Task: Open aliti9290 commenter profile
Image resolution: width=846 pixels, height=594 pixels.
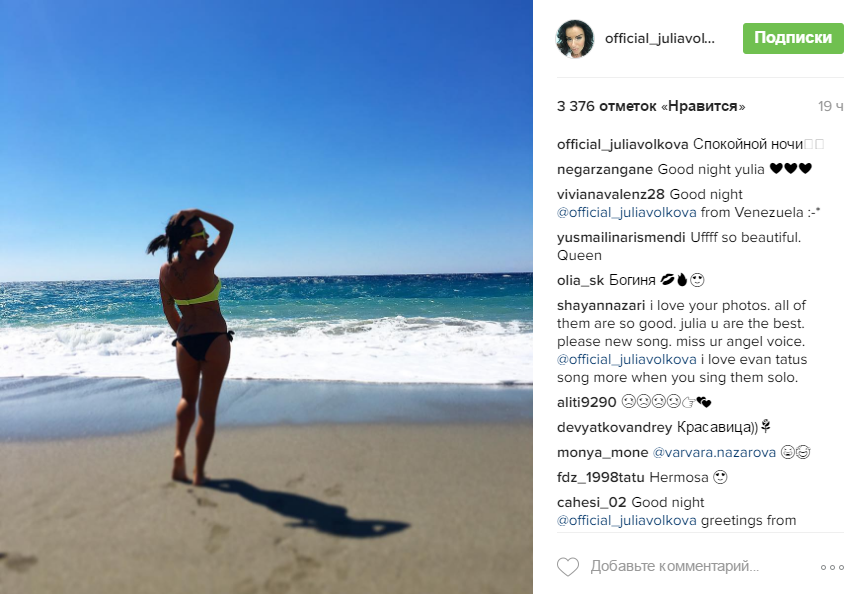Action: (x=586, y=402)
